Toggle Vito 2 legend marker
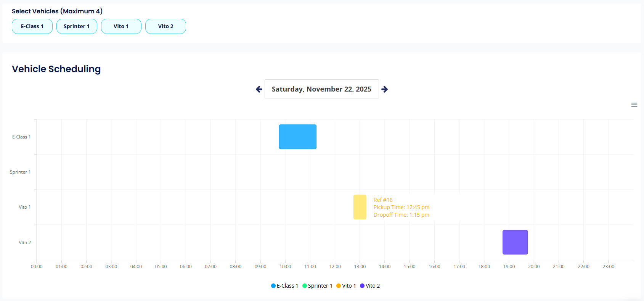Viewport: 644px width, 301px height. (362, 286)
